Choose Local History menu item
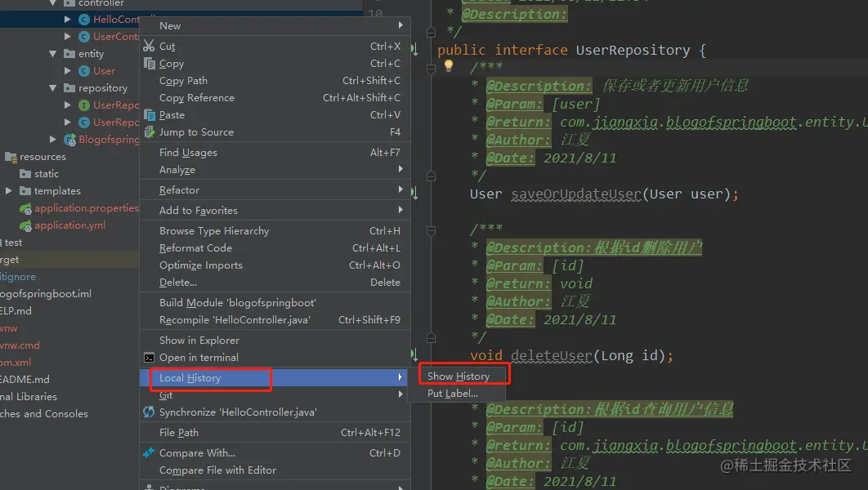Image resolution: width=868 pixels, height=490 pixels. (x=275, y=378)
